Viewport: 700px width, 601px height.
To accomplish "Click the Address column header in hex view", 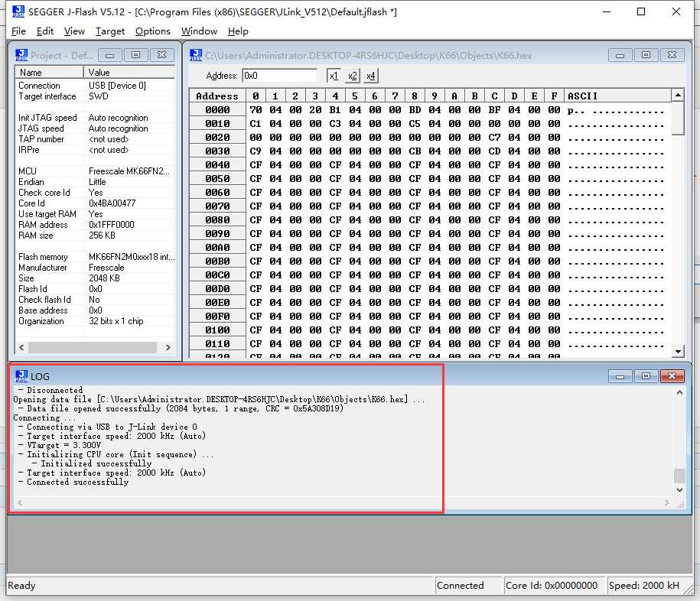I will click(217, 96).
